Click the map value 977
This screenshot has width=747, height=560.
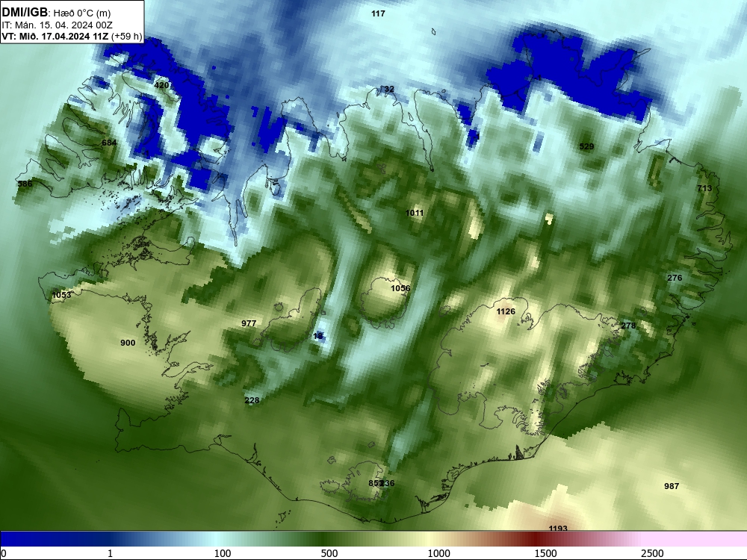tap(249, 323)
